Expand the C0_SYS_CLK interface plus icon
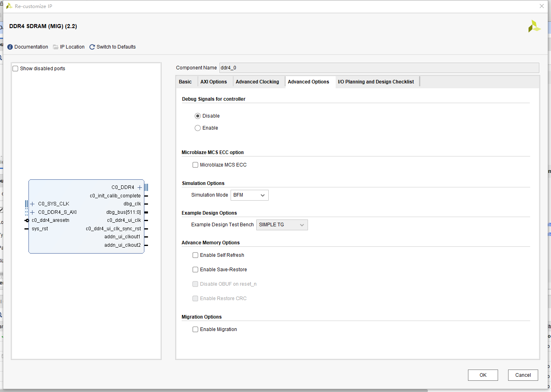 coord(32,204)
